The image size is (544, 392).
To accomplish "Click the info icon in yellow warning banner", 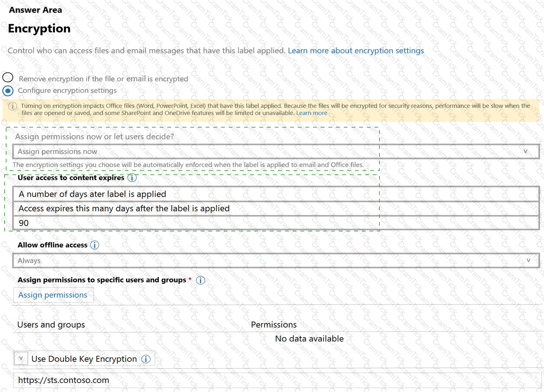I will pos(13,106).
